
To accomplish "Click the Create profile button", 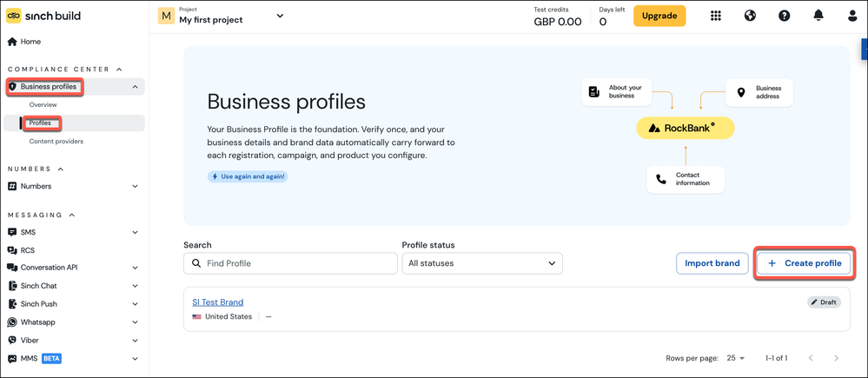I will 805,263.
